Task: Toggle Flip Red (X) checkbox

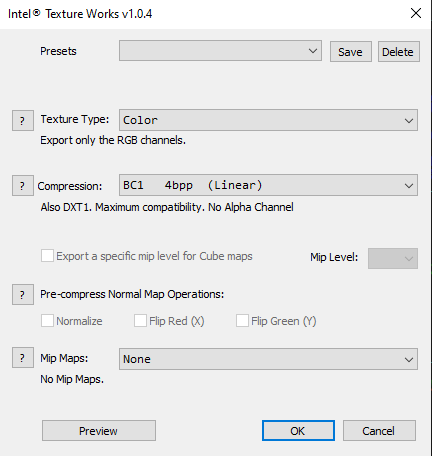Action: pyautogui.click(x=140, y=321)
